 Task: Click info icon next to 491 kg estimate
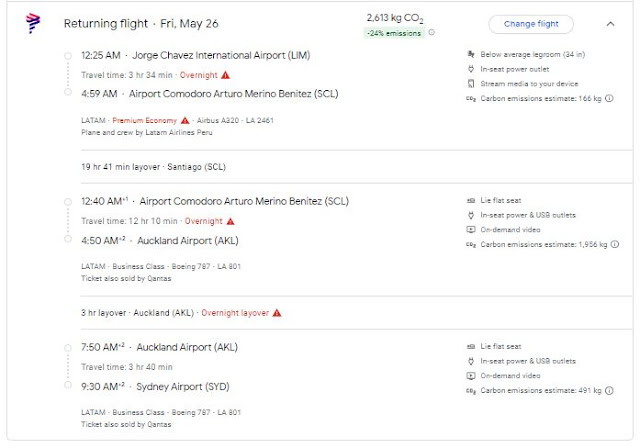(610, 389)
